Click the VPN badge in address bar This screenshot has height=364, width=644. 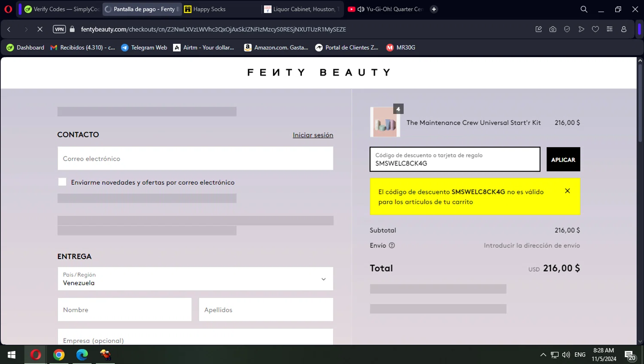[59, 29]
